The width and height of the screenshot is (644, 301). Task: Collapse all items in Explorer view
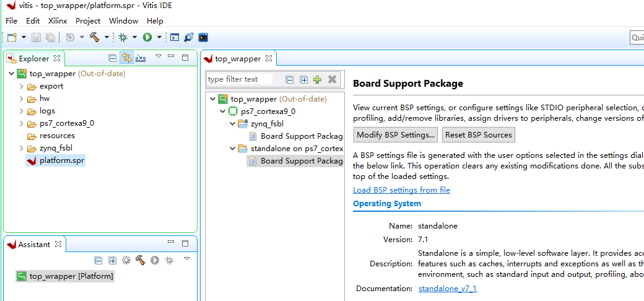(112, 58)
